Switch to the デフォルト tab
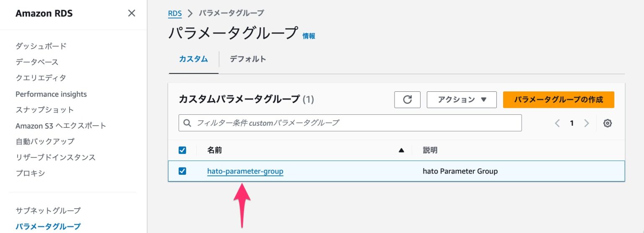 [x=248, y=59]
